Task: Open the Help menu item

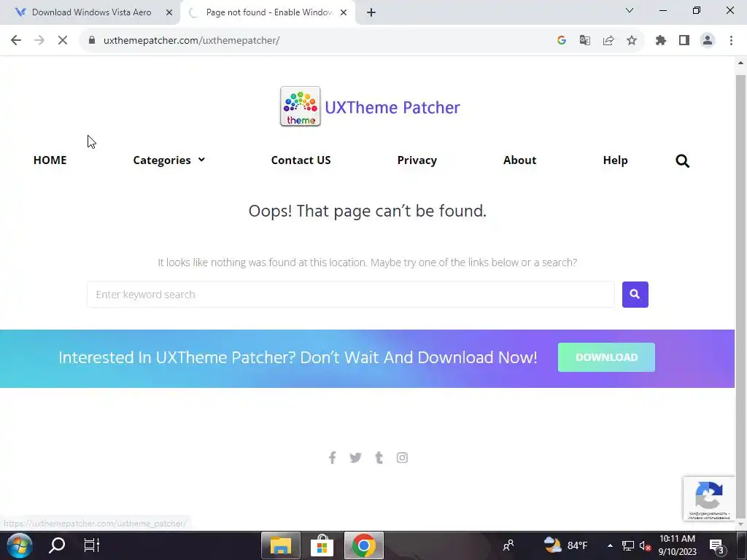Action: point(615,160)
